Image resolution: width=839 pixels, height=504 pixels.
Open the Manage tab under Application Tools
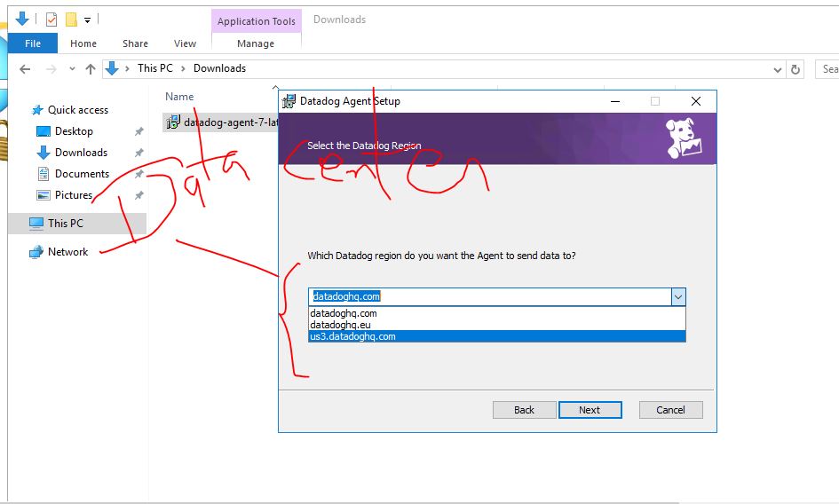256,43
